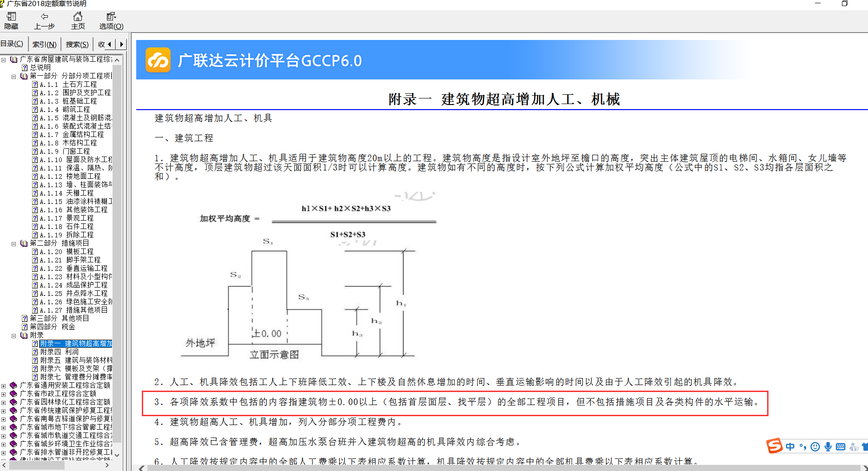Open the Sogou emoji smiley panel
868x471 pixels.
coord(815,447)
